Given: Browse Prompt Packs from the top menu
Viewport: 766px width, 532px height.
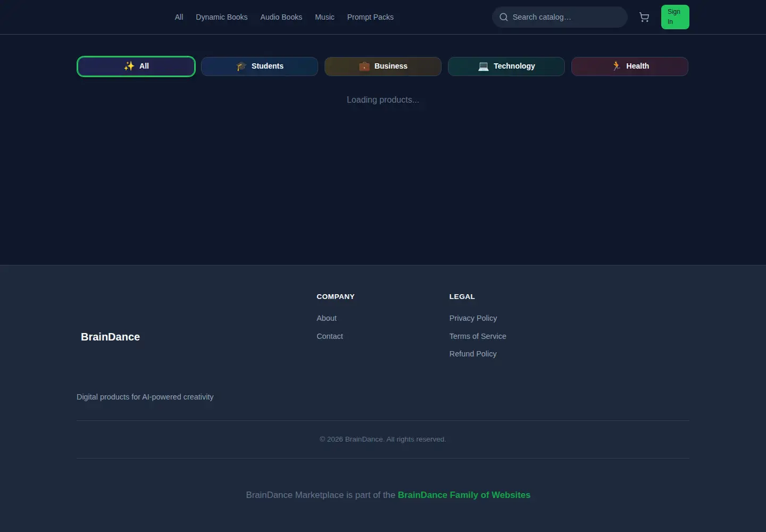Looking at the screenshot, I should (370, 17).
